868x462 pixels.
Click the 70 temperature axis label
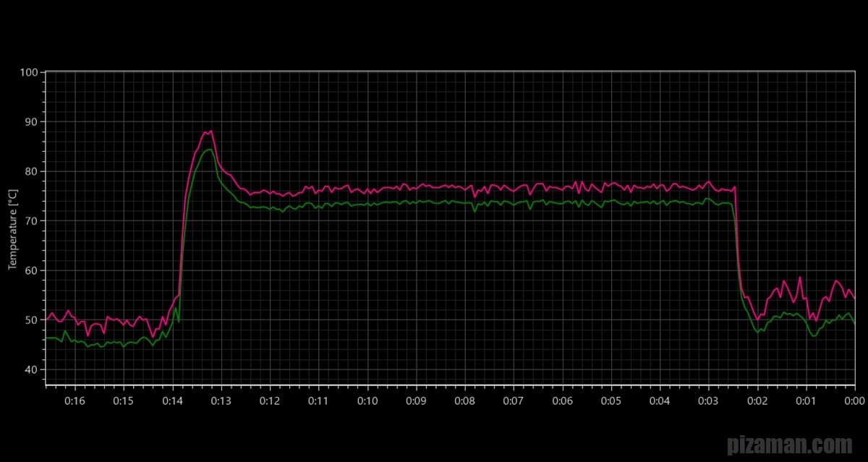click(32, 221)
